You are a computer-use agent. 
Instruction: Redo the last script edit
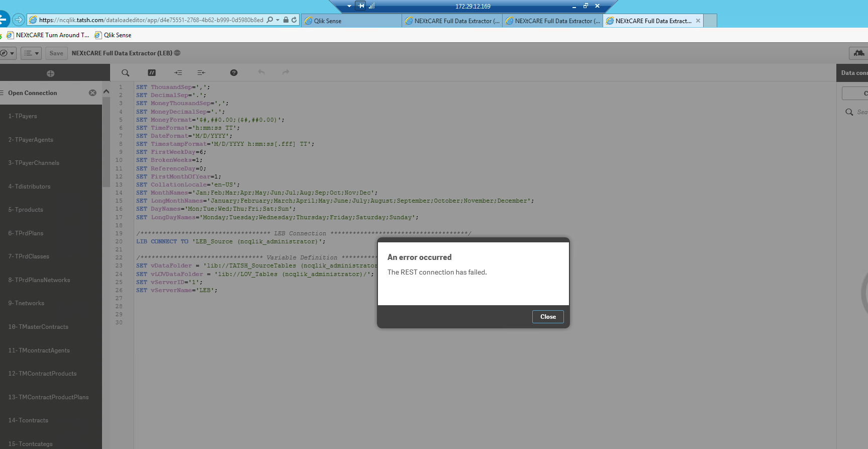(285, 72)
